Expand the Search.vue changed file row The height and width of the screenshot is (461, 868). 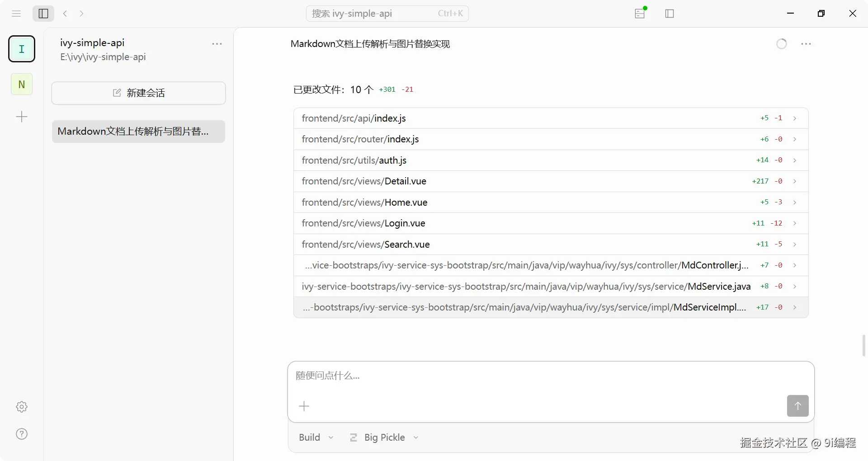point(551,245)
